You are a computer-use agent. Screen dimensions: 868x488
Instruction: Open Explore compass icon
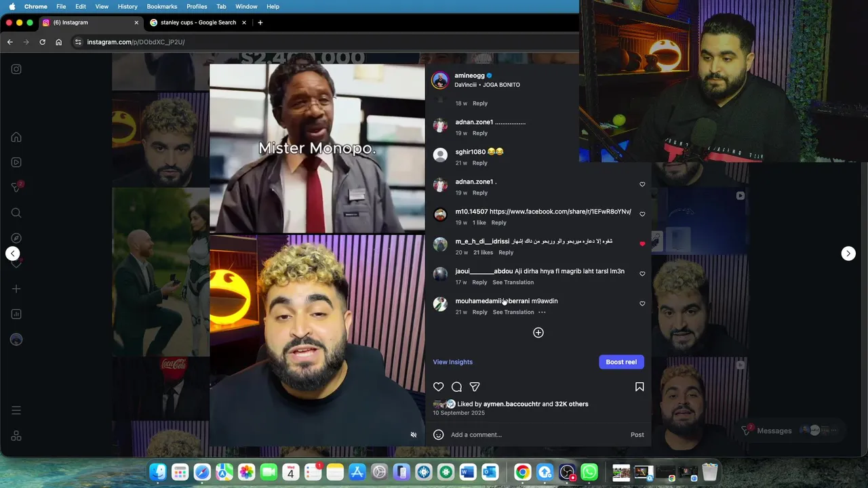16,238
